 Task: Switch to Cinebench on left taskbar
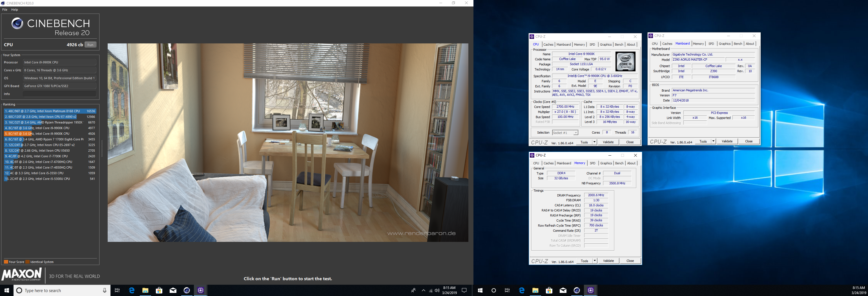[x=187, y=290]
